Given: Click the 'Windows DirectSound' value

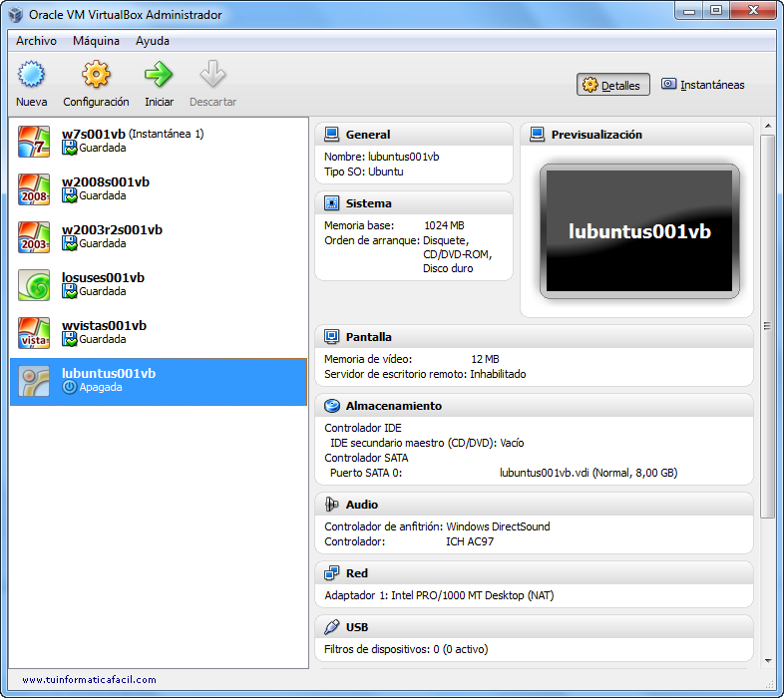Looking at the screenshot, I should click(498, 526).
